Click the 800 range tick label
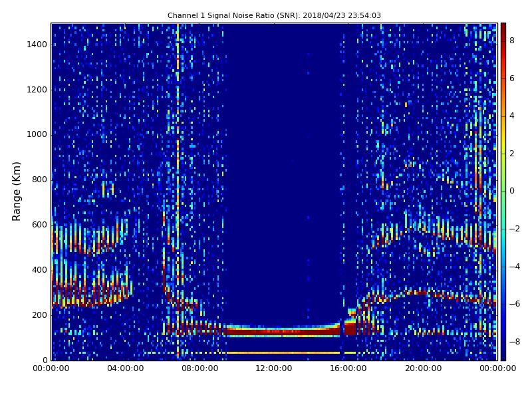The height and width of the screenshot is (399, 532). click(x=39, y=180)
